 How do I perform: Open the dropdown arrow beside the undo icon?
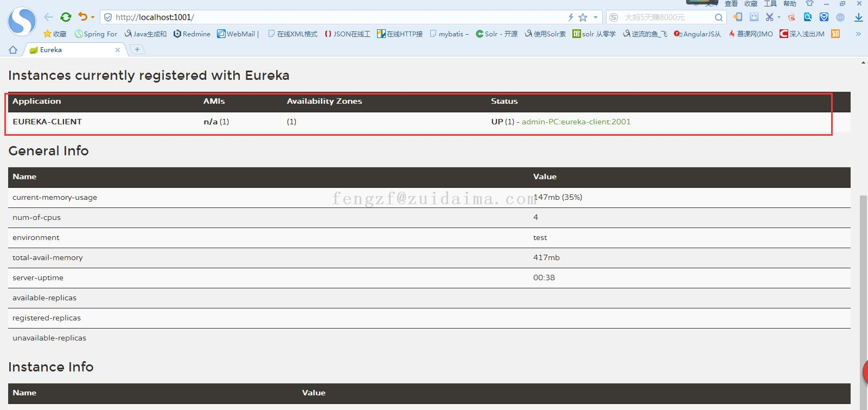(x=93, y=18)
